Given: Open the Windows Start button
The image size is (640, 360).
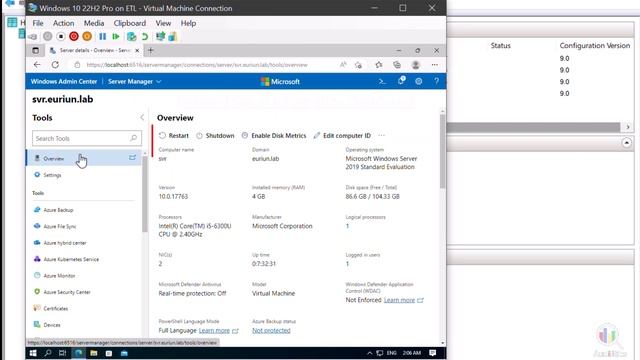Looking at the screenshot, I should click(33, 353).
